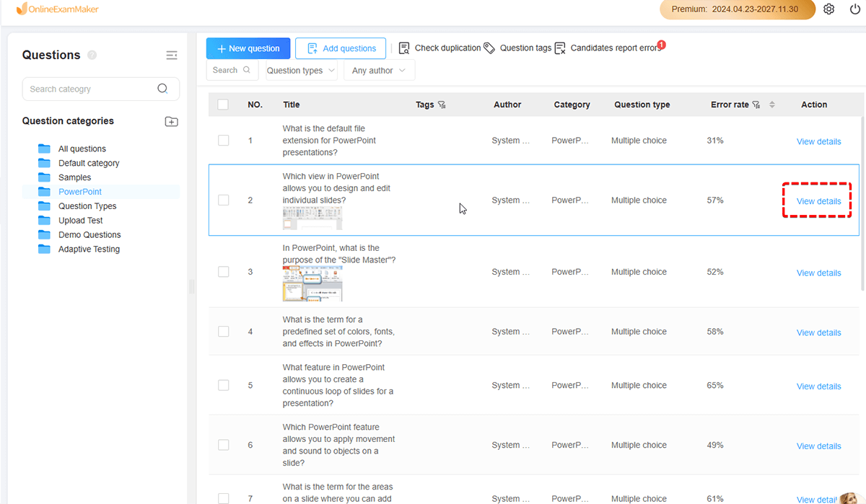866x504 pixels.
Task: Toggle the select-all checkbox in header
Action: click(x=223, y=105)
